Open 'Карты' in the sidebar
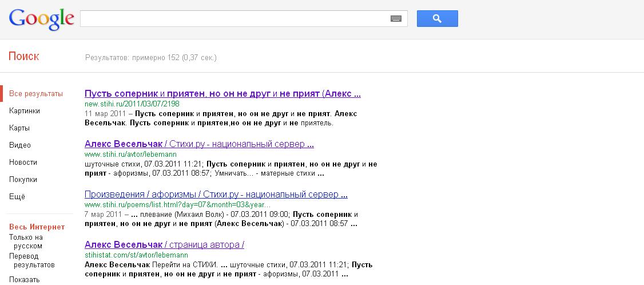The width and height of the screenshot is (644, 285). pyautogui.click(x=19, y=128)
